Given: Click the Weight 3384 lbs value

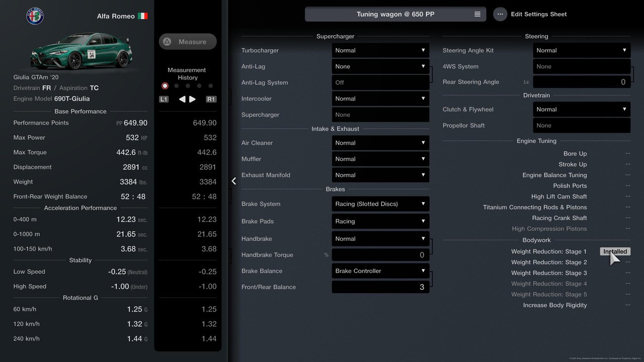Looking at the screenshot, I should (x=134, y=182).
